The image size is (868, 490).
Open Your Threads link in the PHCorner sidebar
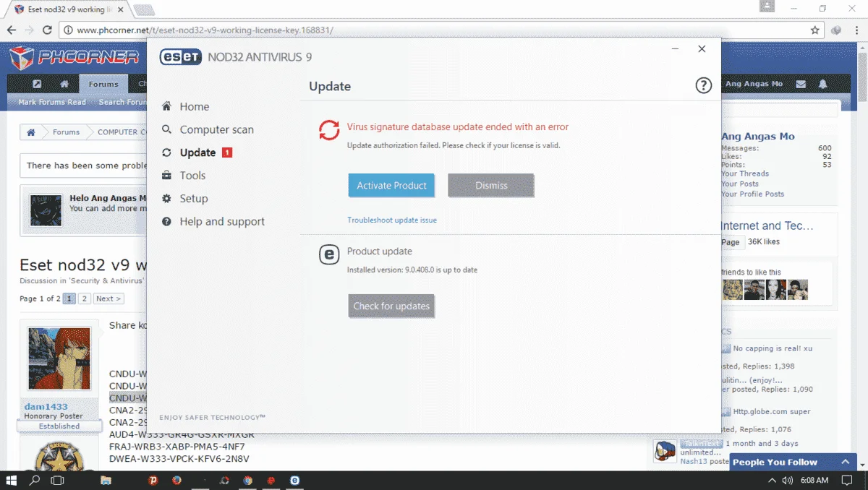pos(745,173)
